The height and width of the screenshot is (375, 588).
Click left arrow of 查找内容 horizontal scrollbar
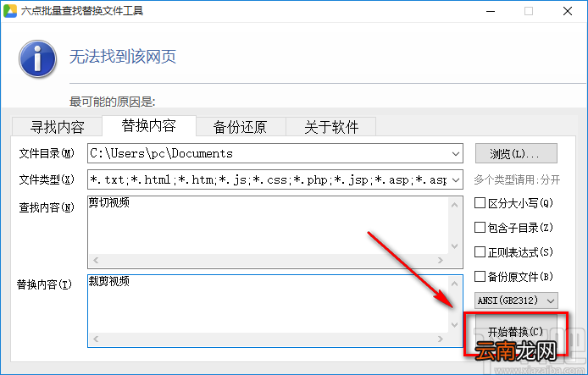click(96, 261)
